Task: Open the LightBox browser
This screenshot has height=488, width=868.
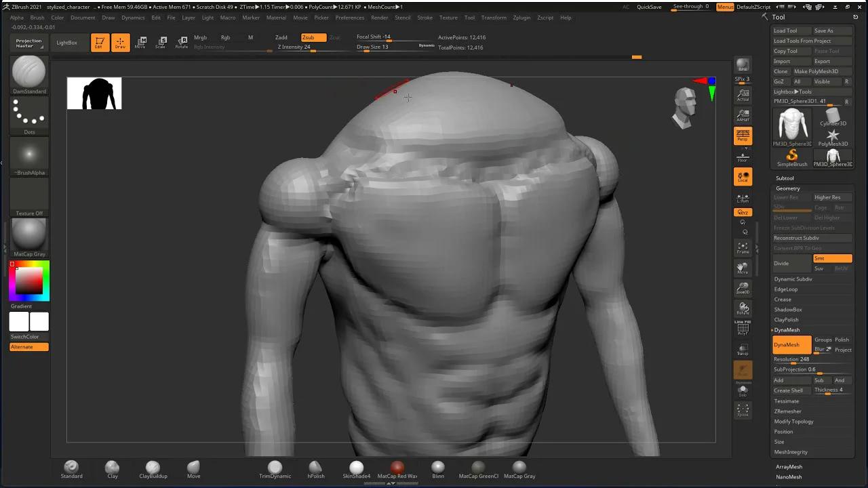Action: pos(67,42)
